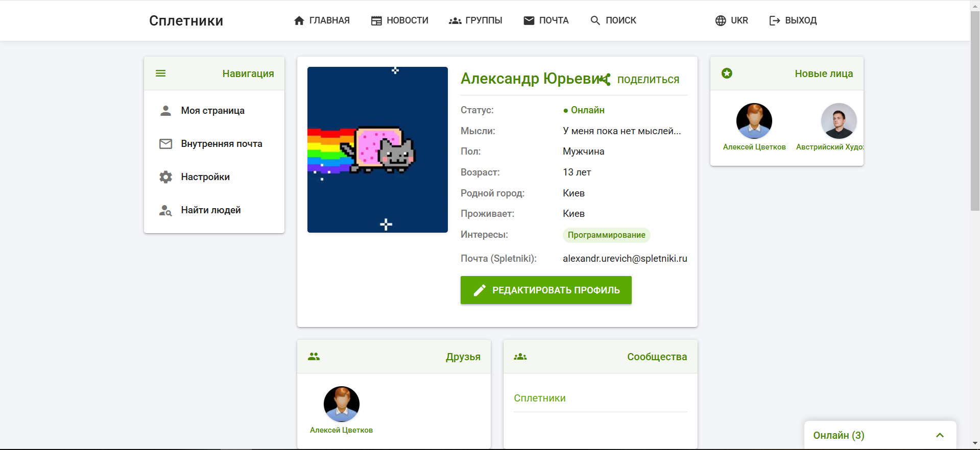Click the thoughts text У меня пока нет мыслей...
This screenshot has width=980, height=450.
[x=622, y=131]
